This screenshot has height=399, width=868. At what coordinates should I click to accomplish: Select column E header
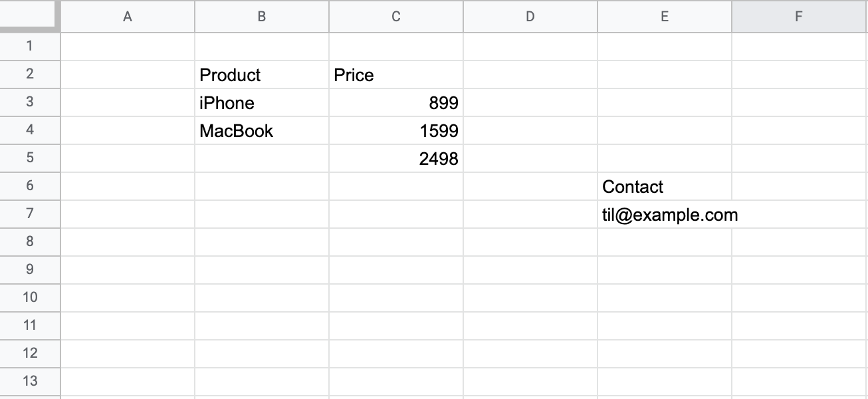point(665,17)
